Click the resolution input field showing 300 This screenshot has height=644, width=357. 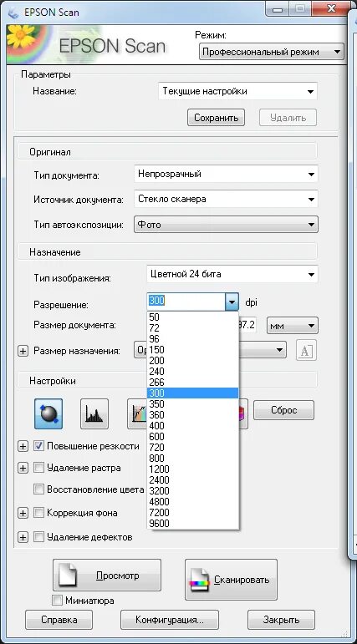(186, 301)
